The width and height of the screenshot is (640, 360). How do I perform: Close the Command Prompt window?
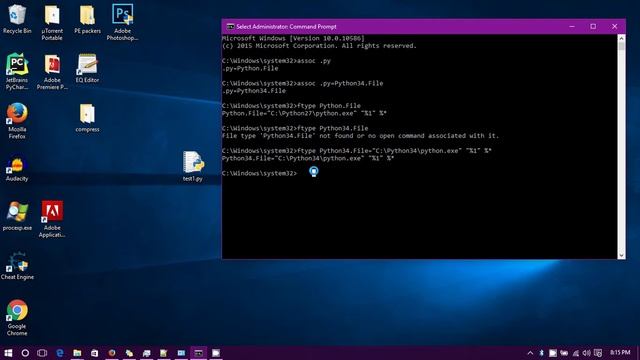click(615, 27)
